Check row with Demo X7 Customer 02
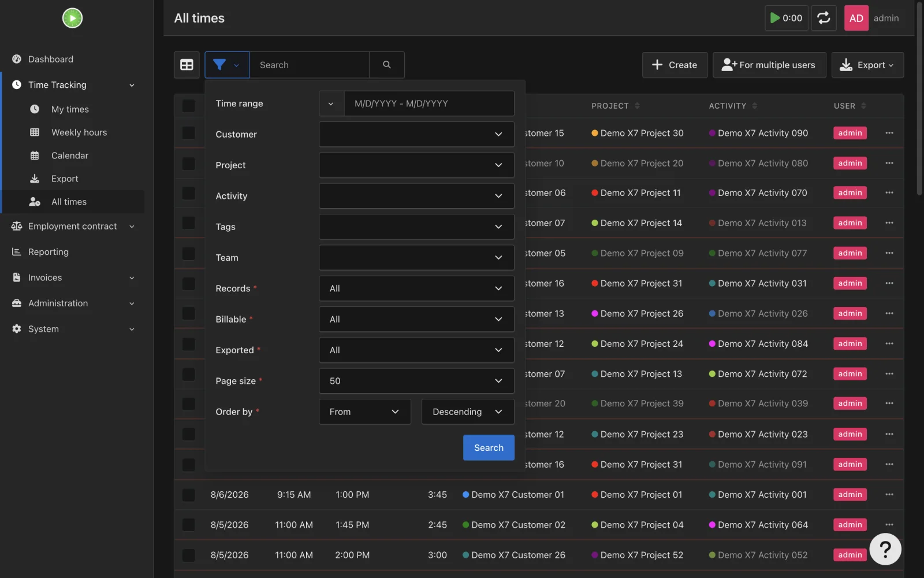This screenshot has width=924, height=578. point(188,525)
